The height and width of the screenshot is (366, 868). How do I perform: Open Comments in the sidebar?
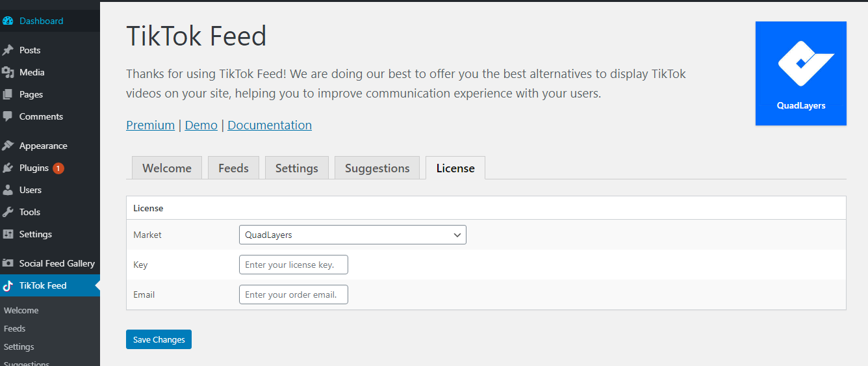pyautogui.click(x=50, y=116)
